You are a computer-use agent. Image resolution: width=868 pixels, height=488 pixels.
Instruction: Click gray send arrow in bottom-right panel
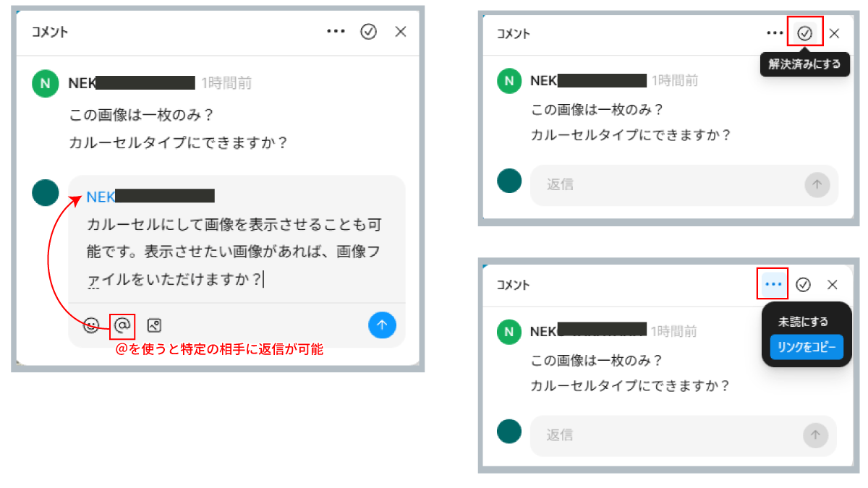coord(815,435)
